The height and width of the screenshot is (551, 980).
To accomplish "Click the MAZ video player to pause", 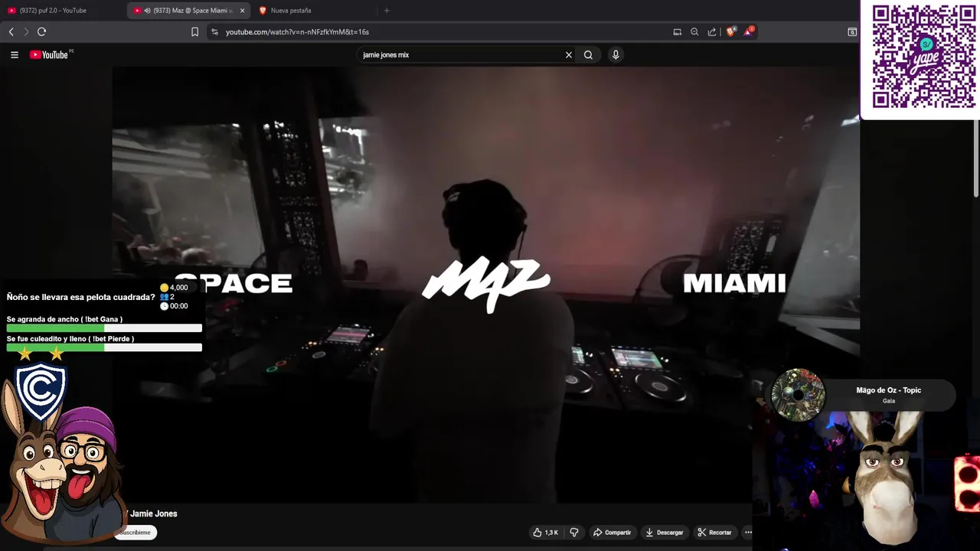I will [486, 284].
